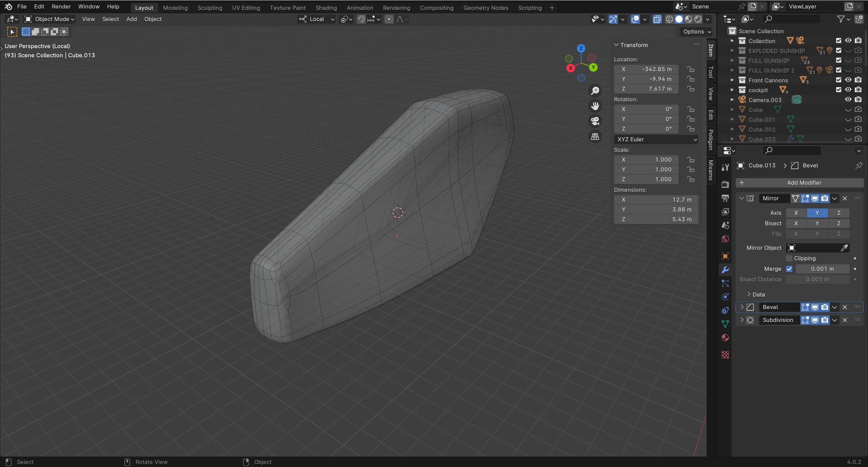Expand the Bevel modifier panel

(742, 307)
